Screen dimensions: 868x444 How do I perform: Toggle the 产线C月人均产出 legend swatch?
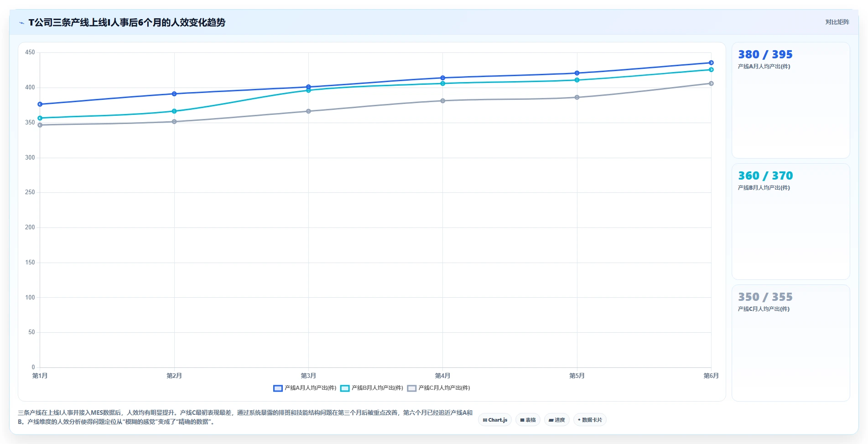pos(412,388)
